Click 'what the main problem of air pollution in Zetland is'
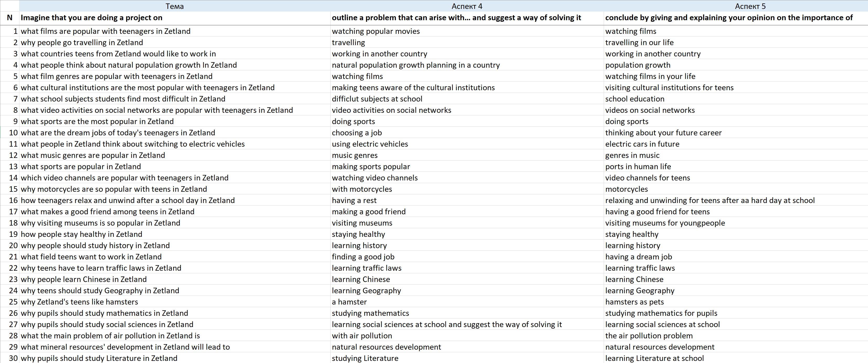 [175, 336]
